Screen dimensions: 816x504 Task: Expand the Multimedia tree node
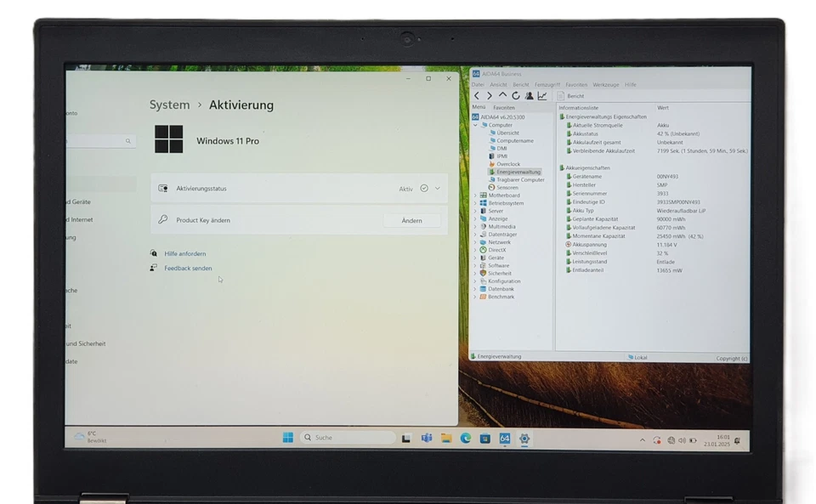coord(475,227)
